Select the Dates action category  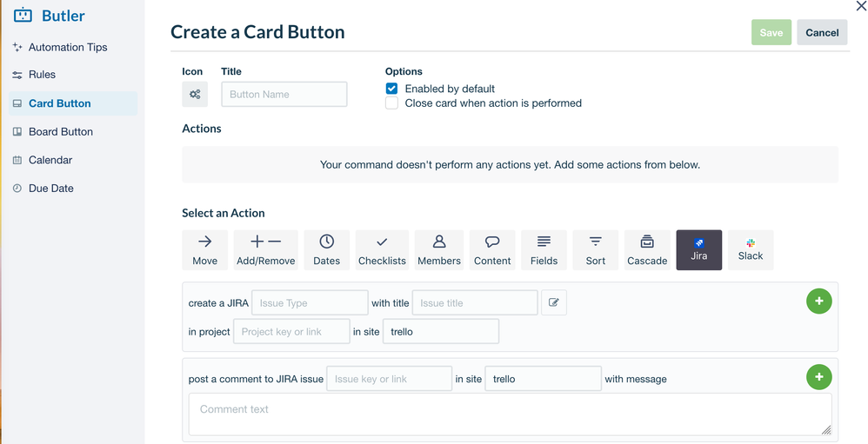tap(327, 250)
